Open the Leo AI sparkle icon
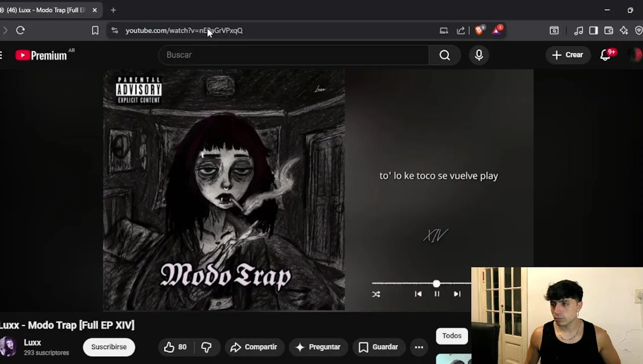 point(624,30)
